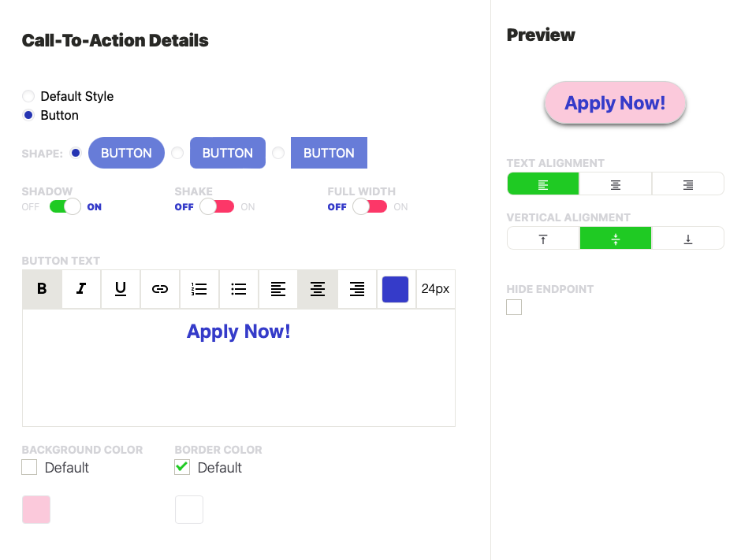Insert a link in button text
741x560 pixels.
160,289
